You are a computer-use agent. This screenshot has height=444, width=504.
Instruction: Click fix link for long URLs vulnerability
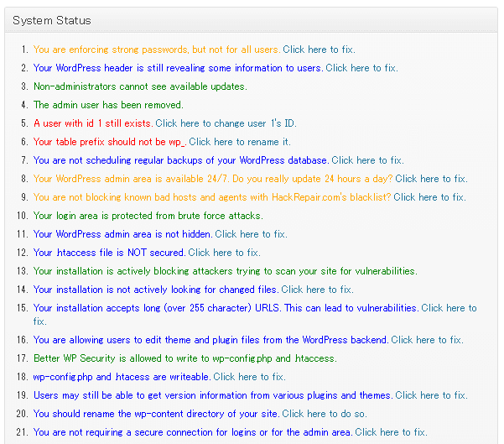(449, 308)
